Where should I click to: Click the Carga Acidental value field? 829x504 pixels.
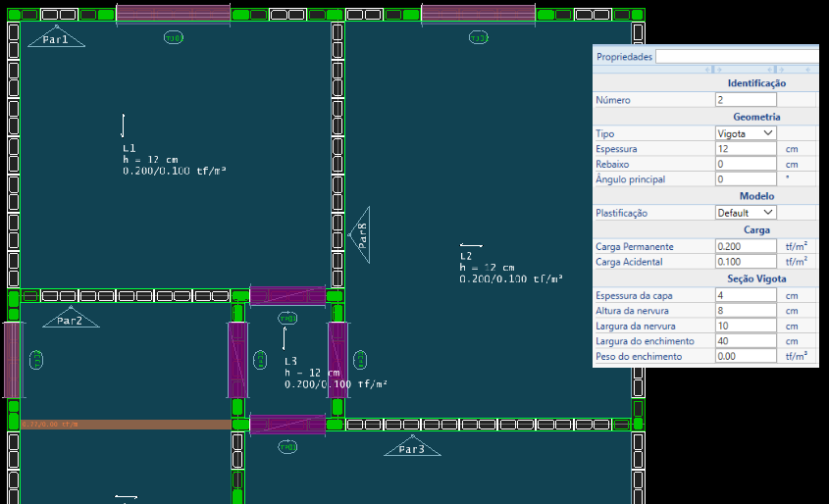click(746, 262)
